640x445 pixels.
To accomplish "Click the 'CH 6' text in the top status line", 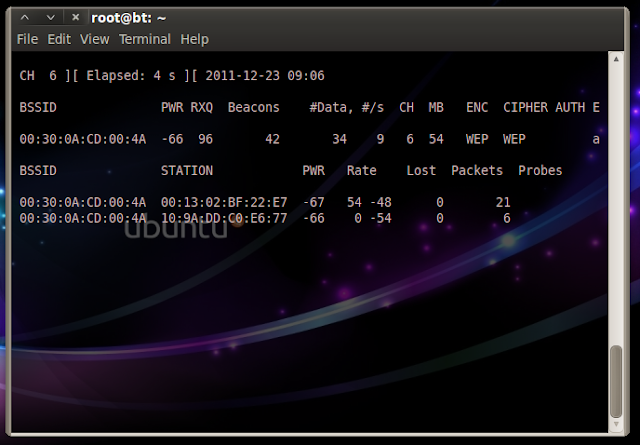I will pos(38,76).
